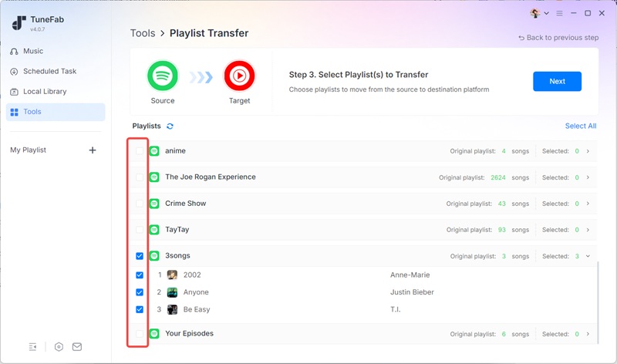Click Spotify icon beside The Joe Rogan Experience
Viewport: 617px width, 364px height.
(154, 177)
